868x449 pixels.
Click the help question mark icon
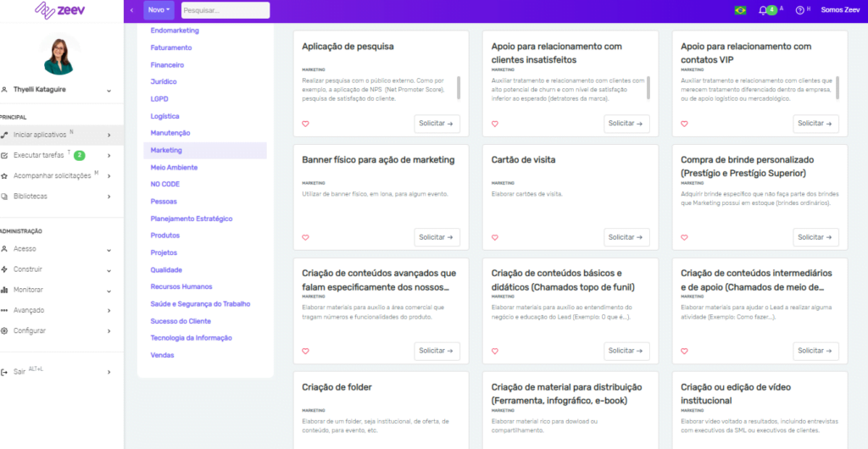click(x=799, y=10)
